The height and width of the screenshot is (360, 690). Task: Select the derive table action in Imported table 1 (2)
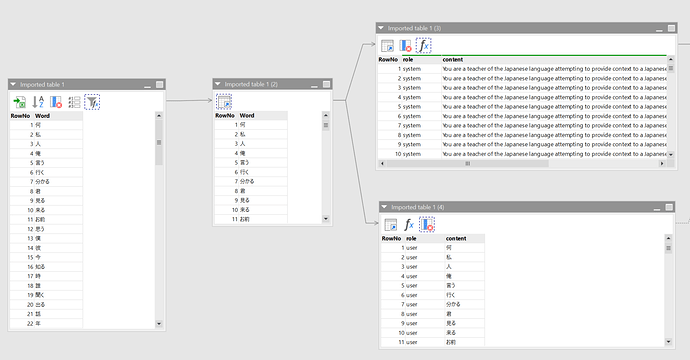pos(224,102)
